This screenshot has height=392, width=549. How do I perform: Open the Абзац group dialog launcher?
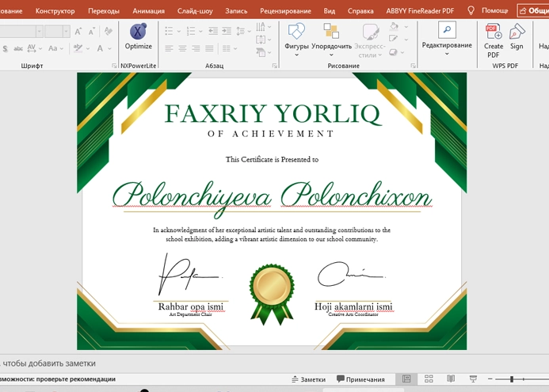pyautogui.click(x=275, y=66)
